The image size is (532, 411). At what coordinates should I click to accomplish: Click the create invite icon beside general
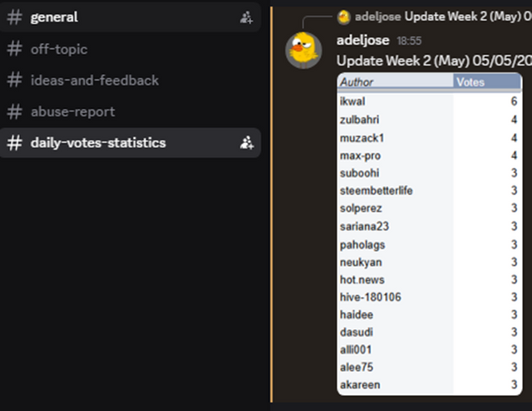(x=246, y=17)
